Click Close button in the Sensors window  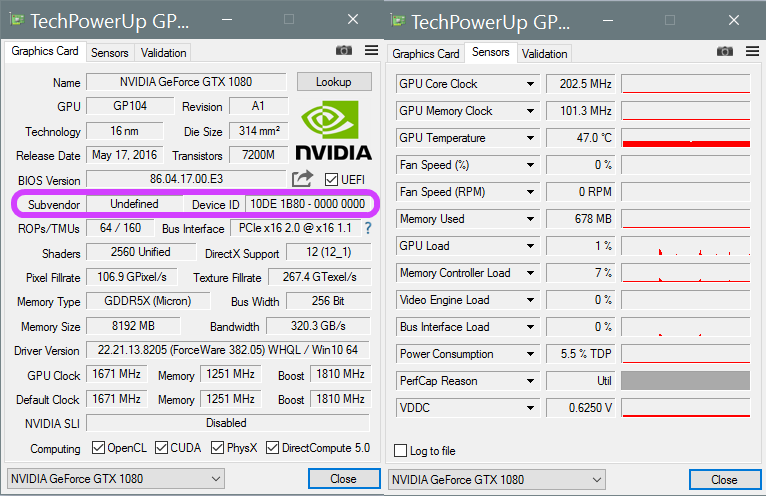(x=724, y=480)
